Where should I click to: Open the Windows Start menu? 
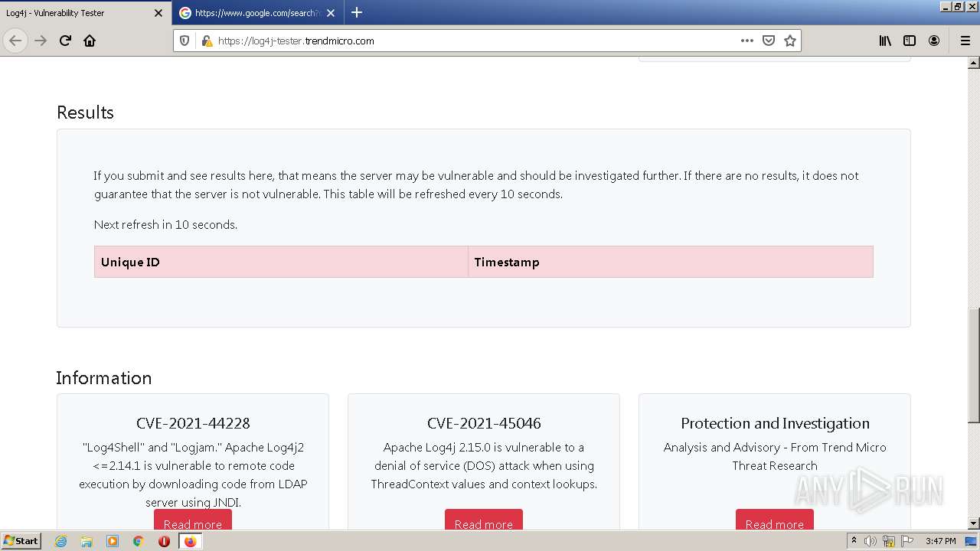(21, 541)
